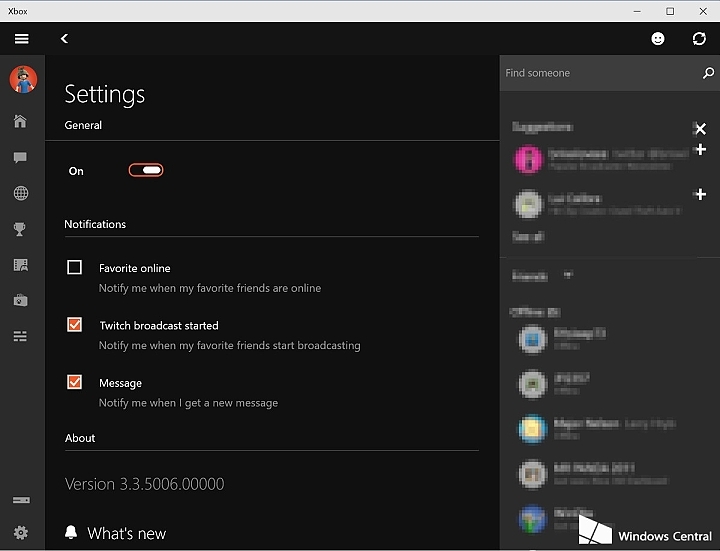
Task: Open the Store bag icon
Action: pyautogui.click(x=21, y=300)
